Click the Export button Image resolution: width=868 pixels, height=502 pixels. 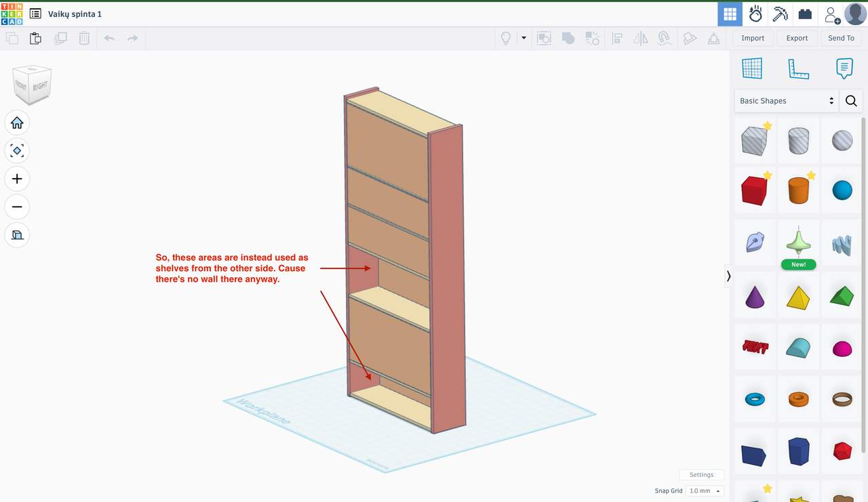point(797,39)
